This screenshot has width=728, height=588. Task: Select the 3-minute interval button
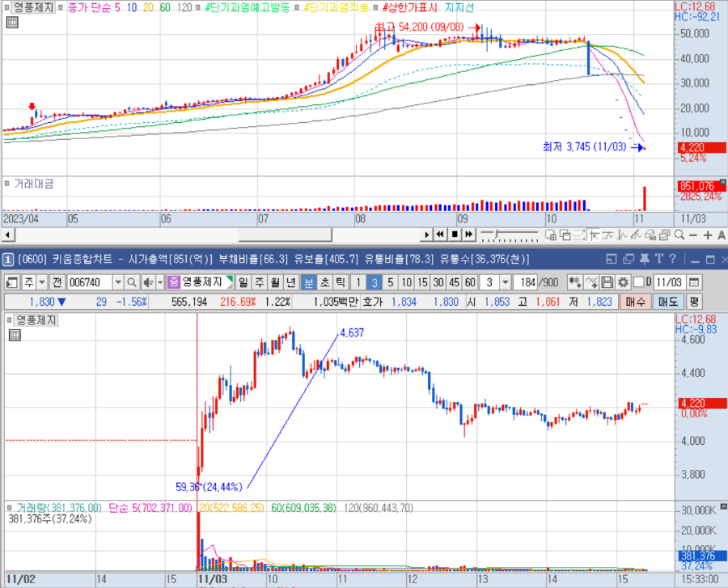coord(375,282)
